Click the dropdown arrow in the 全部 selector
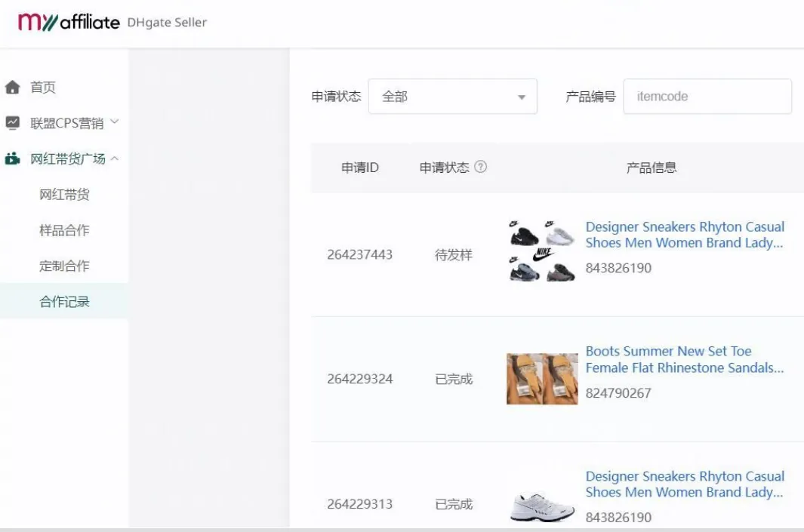The image size is (804, 532). (522, 97)
